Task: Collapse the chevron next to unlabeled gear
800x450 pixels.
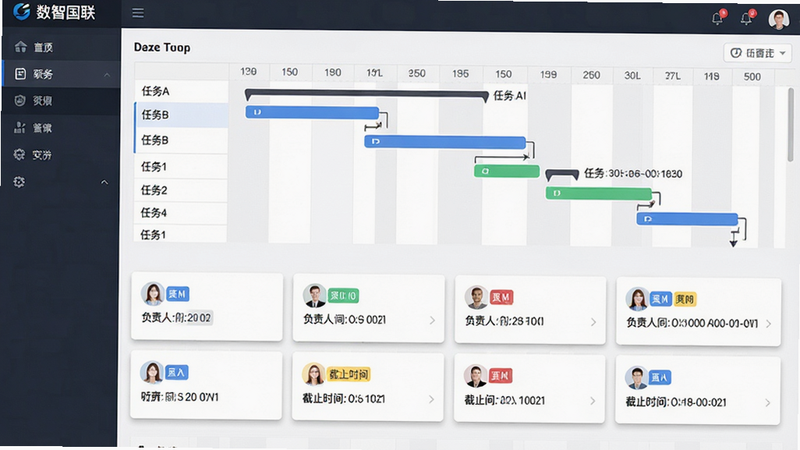Action: (105, 182)
